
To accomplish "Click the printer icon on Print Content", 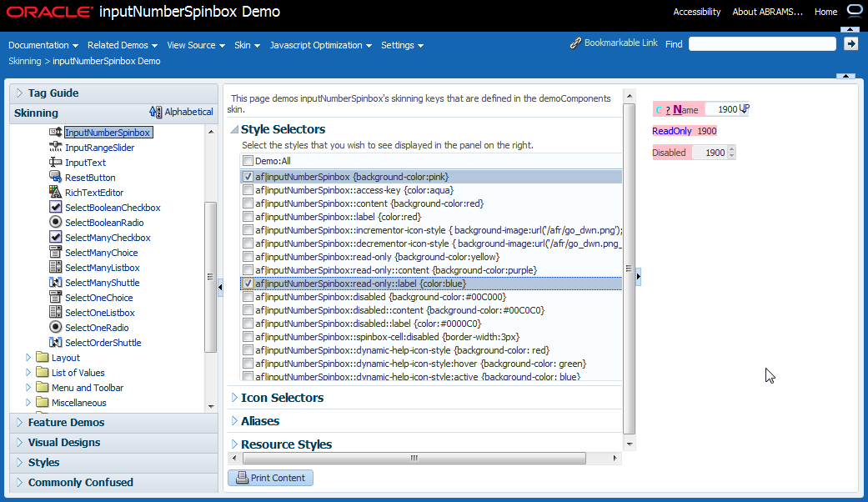I will (x=242, y=478).
